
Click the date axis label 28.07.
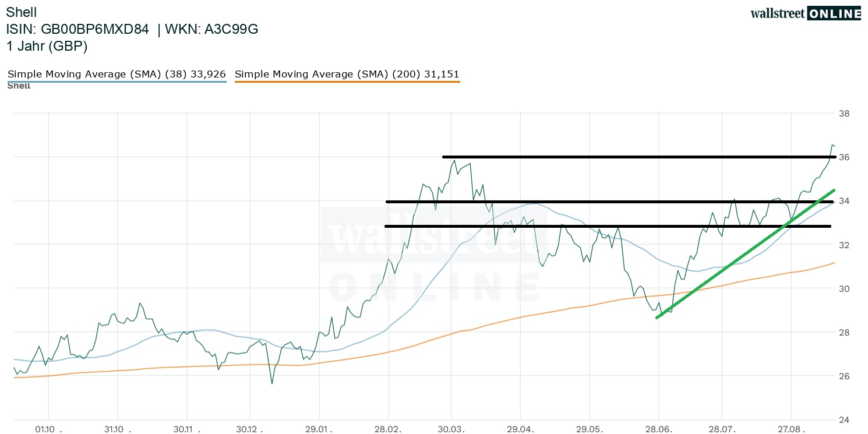[722, 429]
